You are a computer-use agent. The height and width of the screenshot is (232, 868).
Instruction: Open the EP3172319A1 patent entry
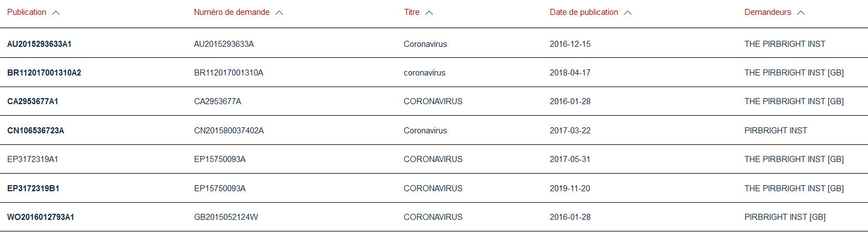[x=33, y=159]
